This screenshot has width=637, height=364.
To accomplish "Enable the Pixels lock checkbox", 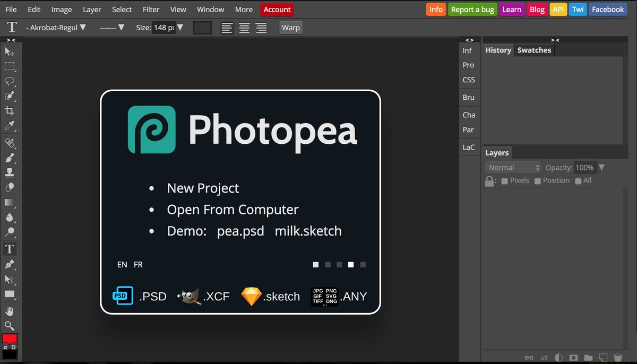I will pos(505,181).
